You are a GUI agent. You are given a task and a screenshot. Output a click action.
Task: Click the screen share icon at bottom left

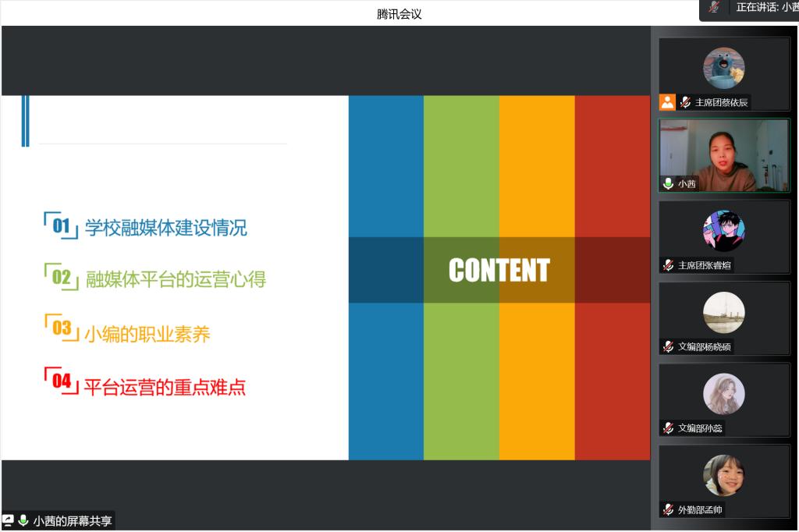coord(9,520)
